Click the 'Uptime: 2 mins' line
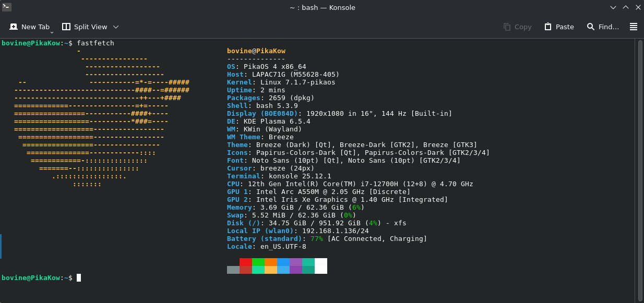Viewport: 644px width, 303px height. 256,90
